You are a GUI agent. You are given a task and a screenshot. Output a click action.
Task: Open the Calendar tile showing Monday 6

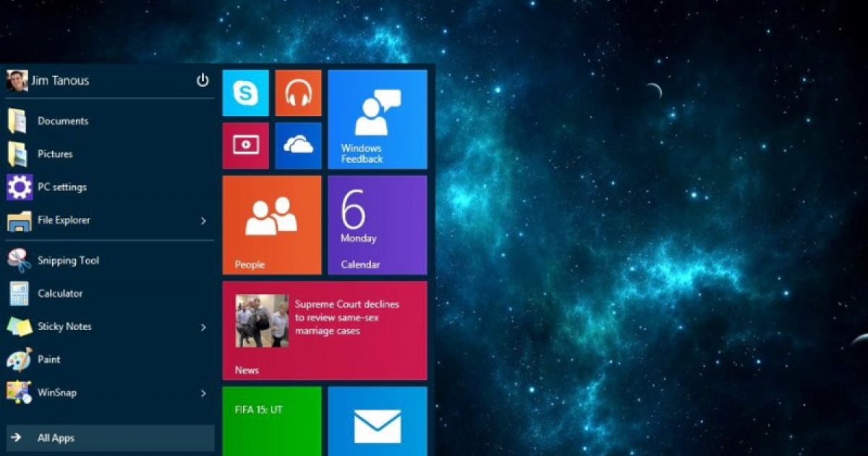(377, 225)
